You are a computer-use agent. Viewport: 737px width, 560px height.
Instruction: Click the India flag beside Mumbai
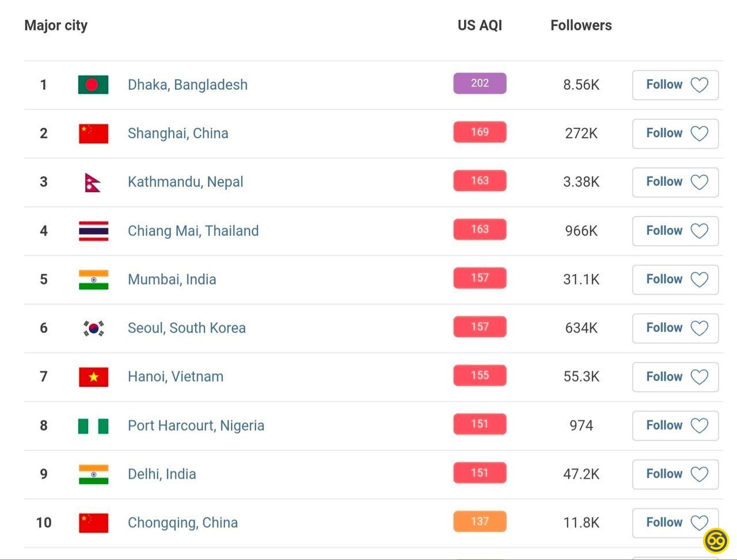pos(93,280)
